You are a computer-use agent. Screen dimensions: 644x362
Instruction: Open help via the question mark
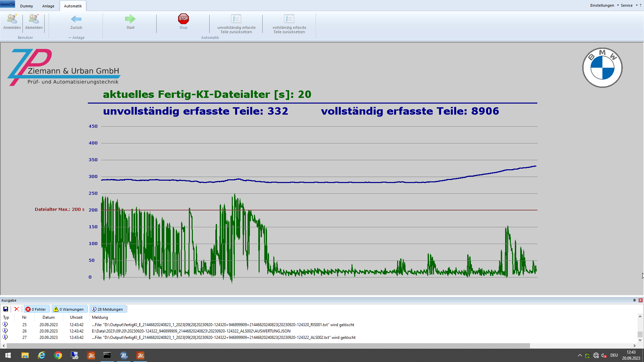coord(640,5)
